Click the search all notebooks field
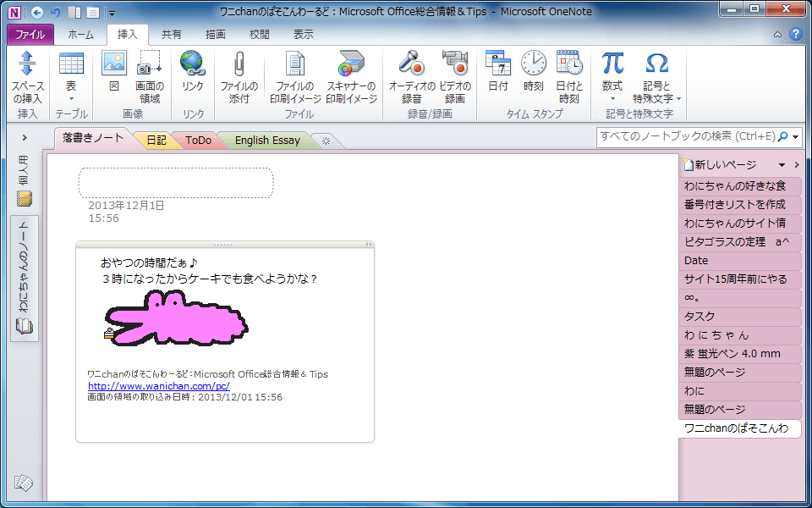Image resolution: width=812 pixels, height=508 pixels. (687, 137)
